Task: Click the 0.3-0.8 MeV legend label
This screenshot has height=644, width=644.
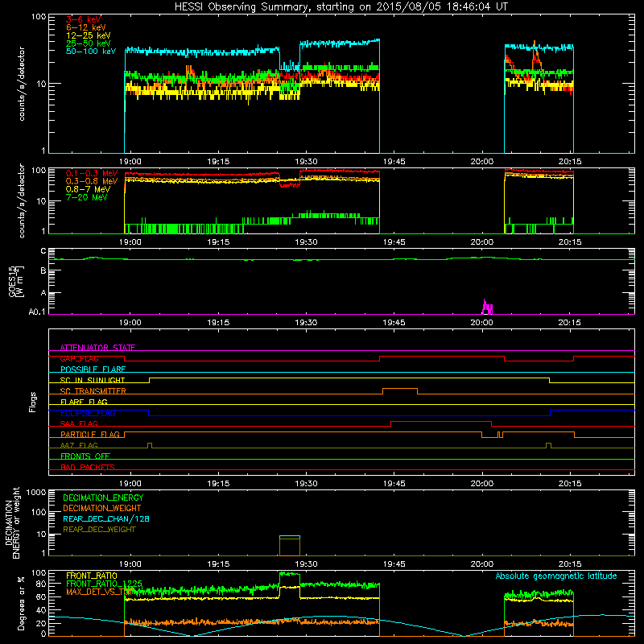Action: 92,181
